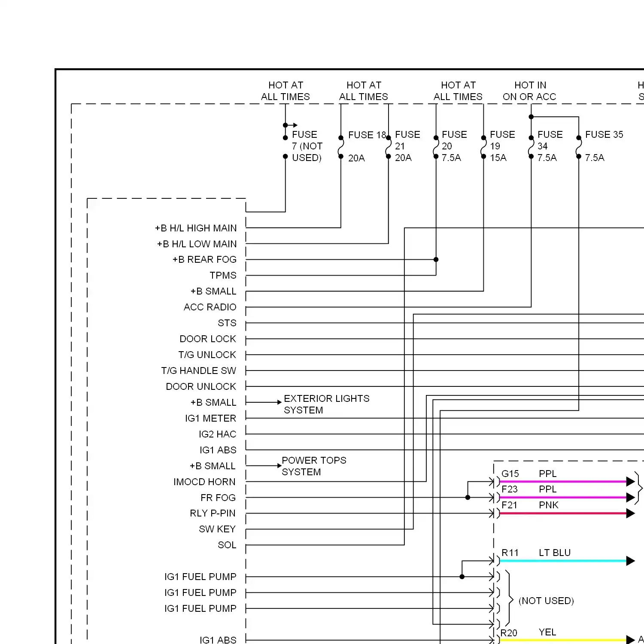
Task: Select the FUSE 35 7.5A label
Action: [604, 146]
